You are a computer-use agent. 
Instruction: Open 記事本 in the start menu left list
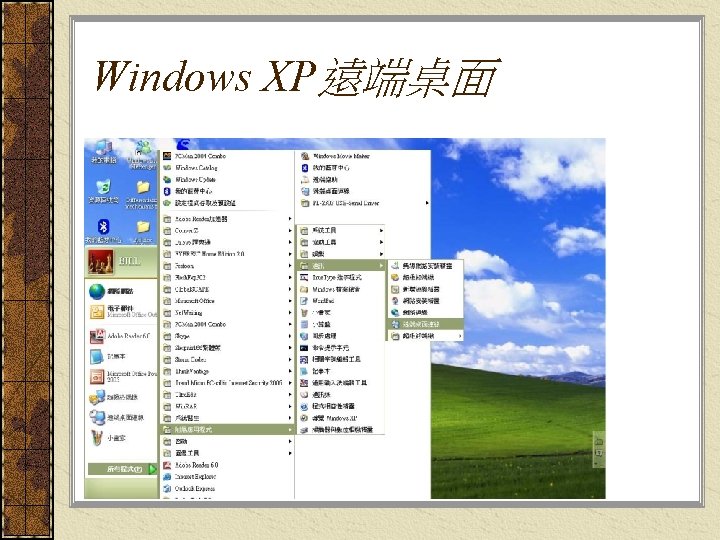(107, 356)
